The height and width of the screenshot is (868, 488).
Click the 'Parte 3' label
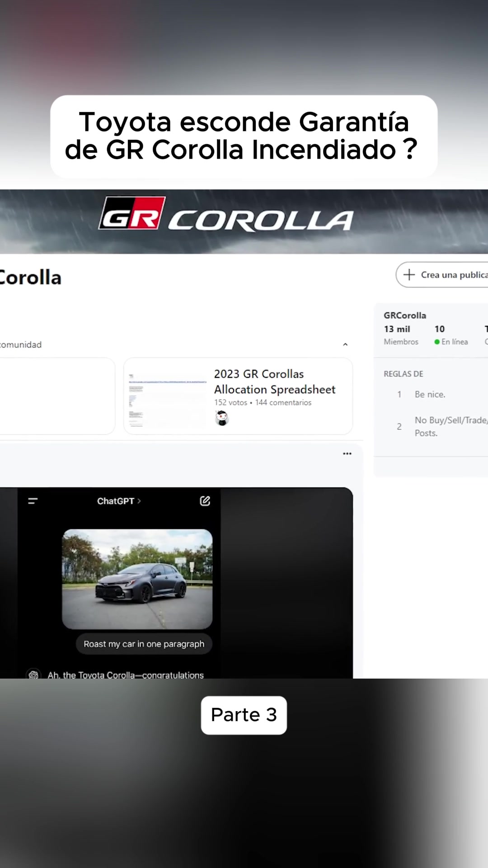tap(244, 715)
